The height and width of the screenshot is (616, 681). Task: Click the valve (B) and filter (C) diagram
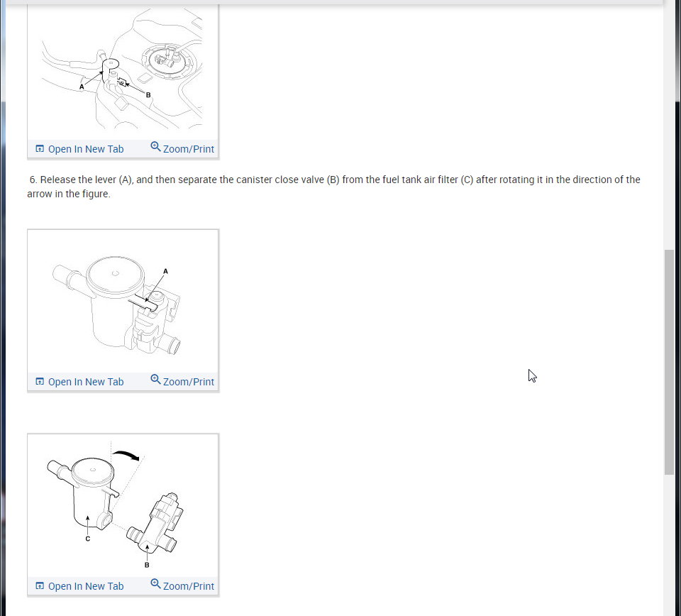[x=123, y=506]
